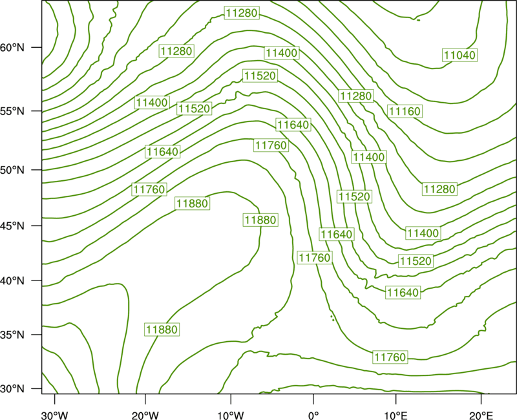Pick the 30°W longitude axis label

pyautogui.click(x=55, y=415)
